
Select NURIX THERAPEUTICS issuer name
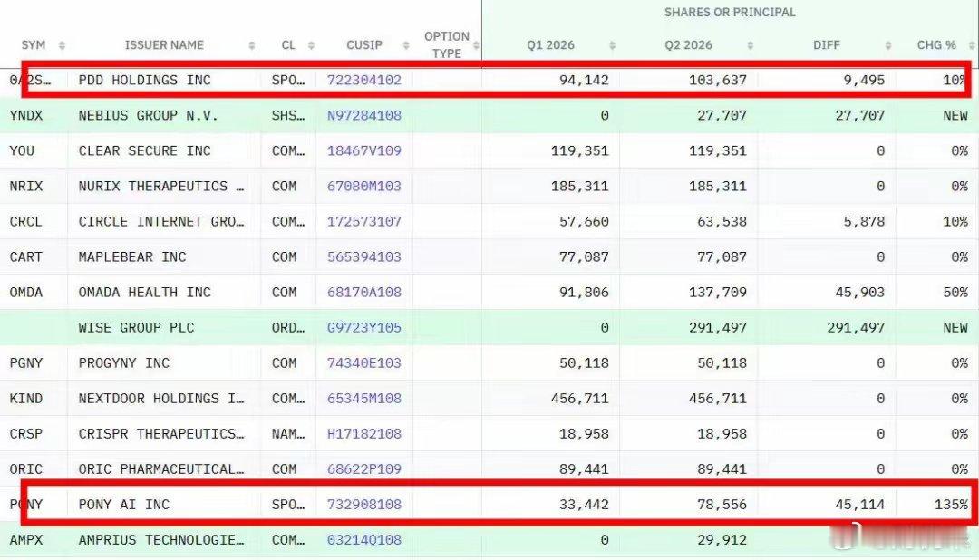[x=161, y=186]
